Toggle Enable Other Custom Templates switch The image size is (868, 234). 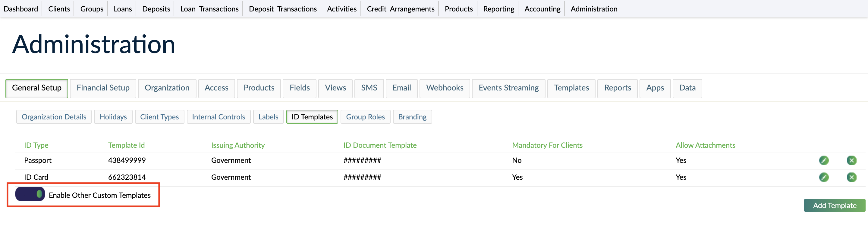pos(30,194)
